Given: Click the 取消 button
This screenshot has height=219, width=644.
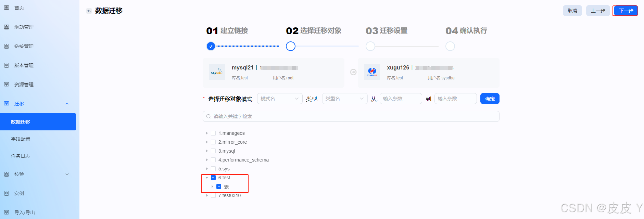Looking at the screenshot, I should [572, 11].
